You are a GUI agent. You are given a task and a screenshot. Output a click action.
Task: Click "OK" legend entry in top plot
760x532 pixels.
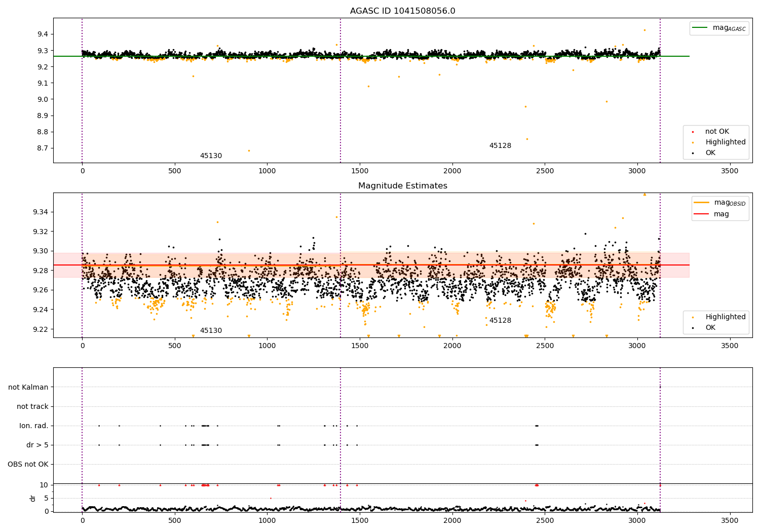coord(710,153)
